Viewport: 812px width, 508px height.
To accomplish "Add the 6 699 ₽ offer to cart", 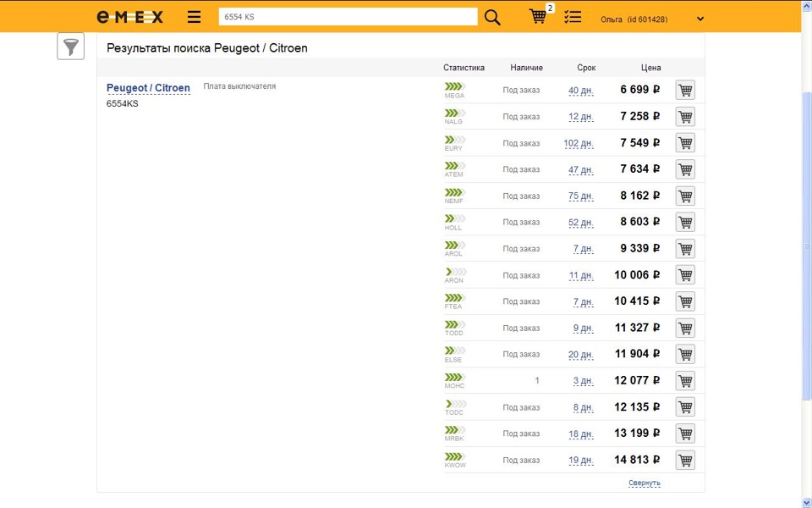I will [685, 90].
